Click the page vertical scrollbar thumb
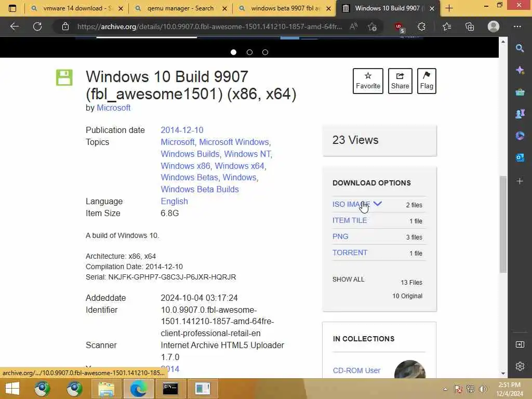The height and width of the screenshot is (399, 532). click(x=503, y=224)
